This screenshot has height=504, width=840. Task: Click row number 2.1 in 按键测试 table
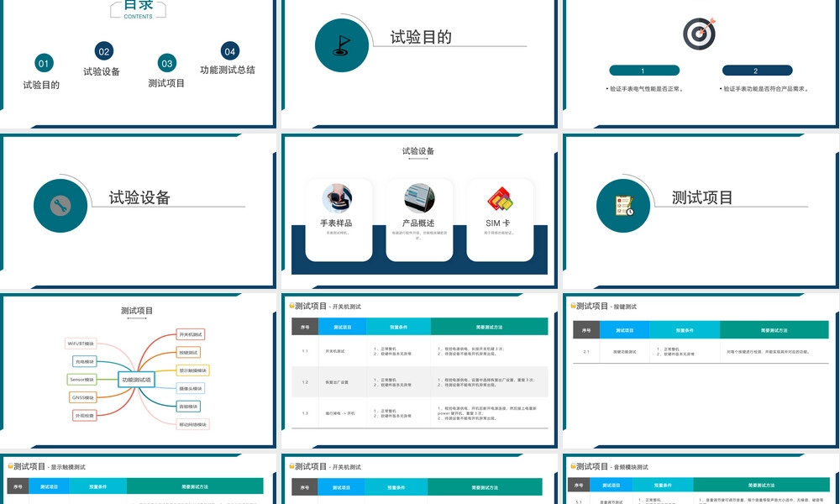[x=586, y=351]
